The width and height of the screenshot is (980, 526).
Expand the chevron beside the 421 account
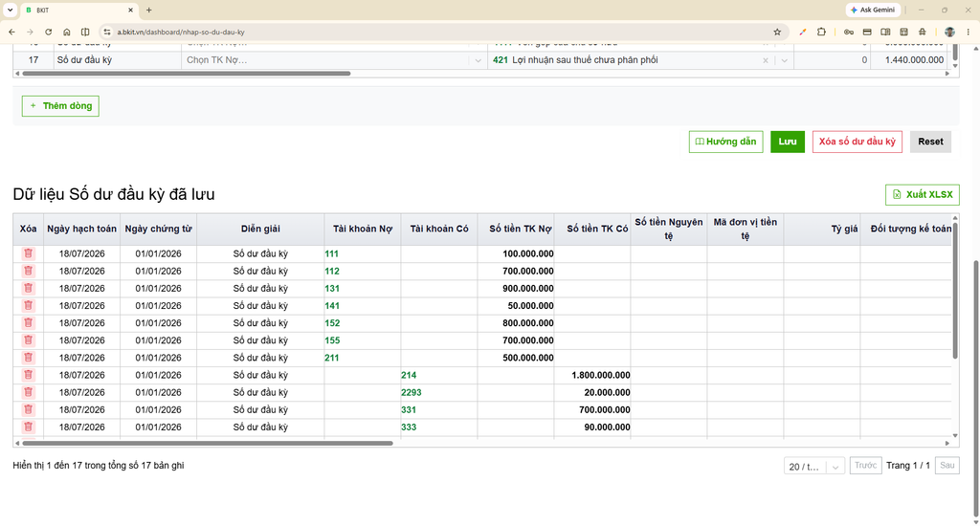pyautogui.click(x=785, y=60)
